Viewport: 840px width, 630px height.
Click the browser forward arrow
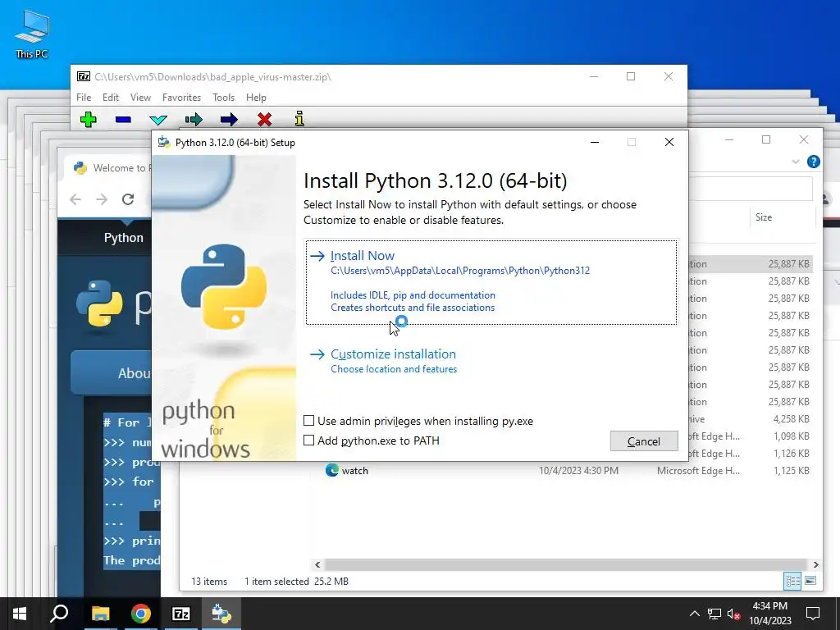click(x=101, y=199)
